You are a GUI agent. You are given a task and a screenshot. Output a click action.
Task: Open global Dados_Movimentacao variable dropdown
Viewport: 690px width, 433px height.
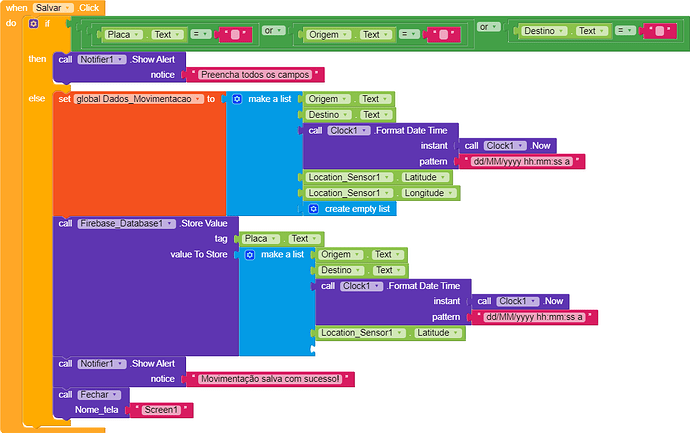click(139, 99)
